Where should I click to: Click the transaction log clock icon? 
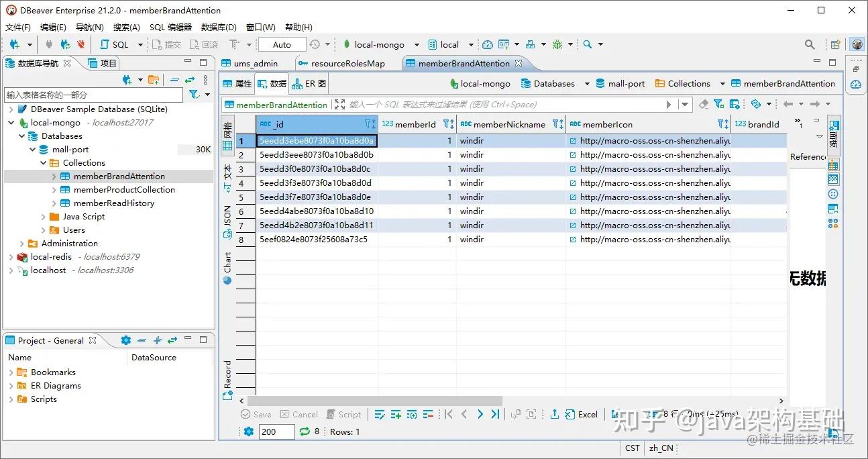[x=315, y=44]
